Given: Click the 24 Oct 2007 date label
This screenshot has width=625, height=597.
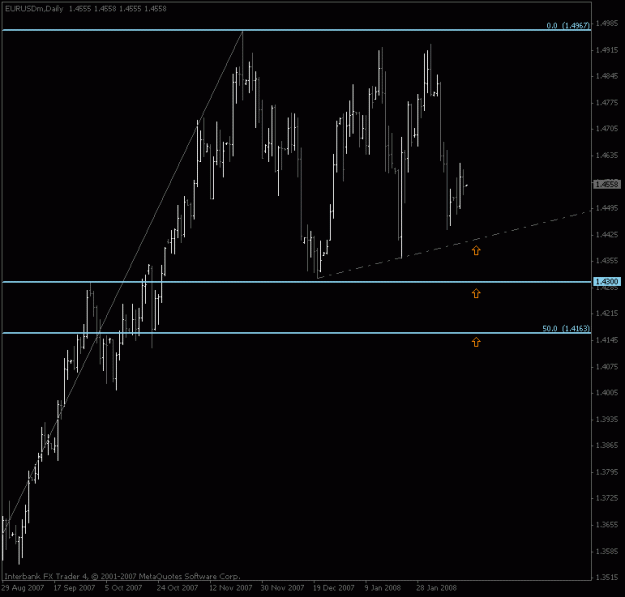Looking at the screenshot, I should pyautogui.click(x=177, y=588).
